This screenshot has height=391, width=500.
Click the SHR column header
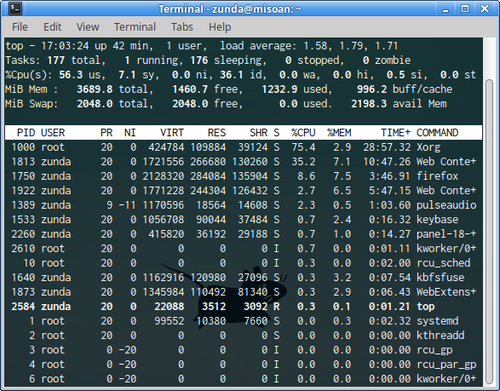tap(259, 133)
